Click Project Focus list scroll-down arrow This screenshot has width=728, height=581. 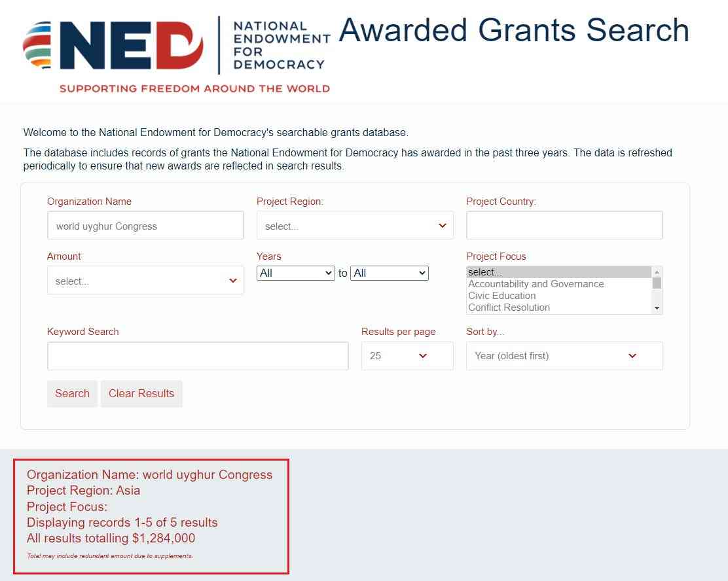pyautogui.click(x=657, y=308)
